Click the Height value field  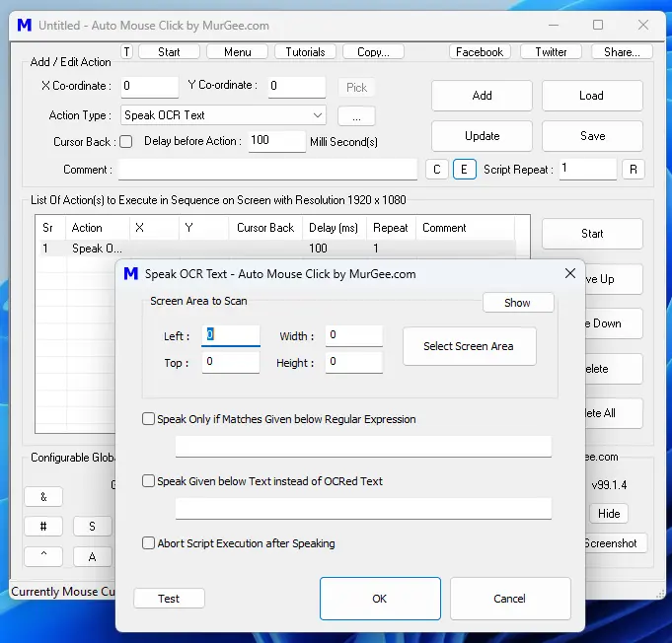coord(354,362)
